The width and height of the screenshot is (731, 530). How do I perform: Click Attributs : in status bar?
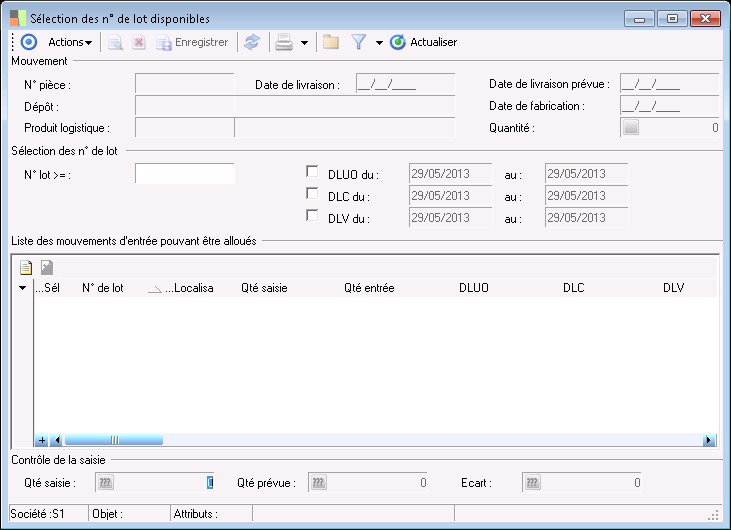coord(195,514)
